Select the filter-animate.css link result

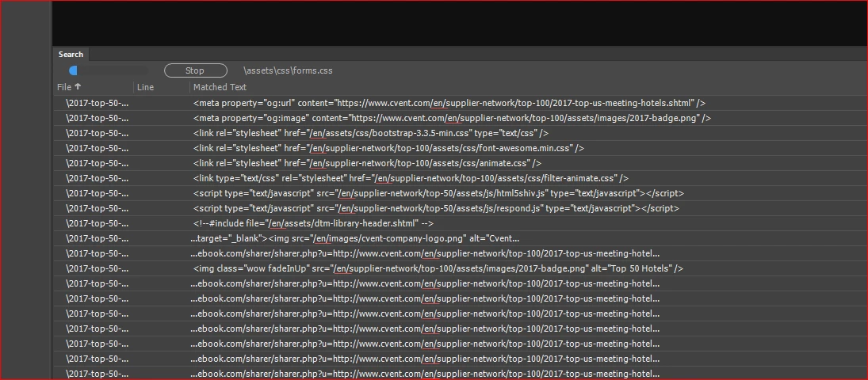click(461, 178)
